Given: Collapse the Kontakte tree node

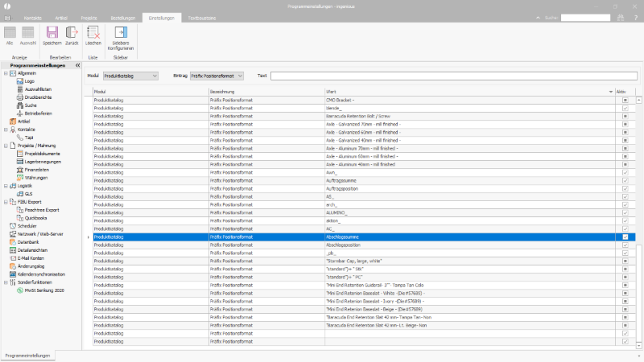Looking at the screenshot, I should [6, 130].
